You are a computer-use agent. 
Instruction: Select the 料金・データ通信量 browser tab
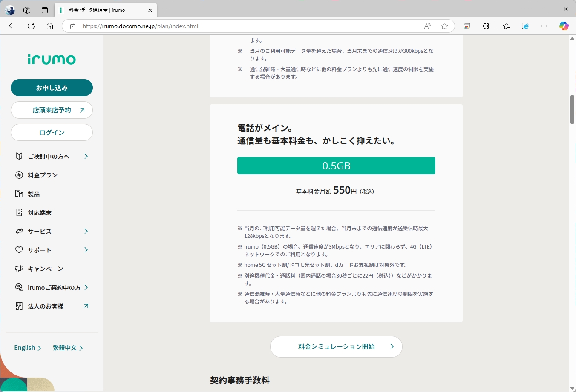(x=105, y=10)
